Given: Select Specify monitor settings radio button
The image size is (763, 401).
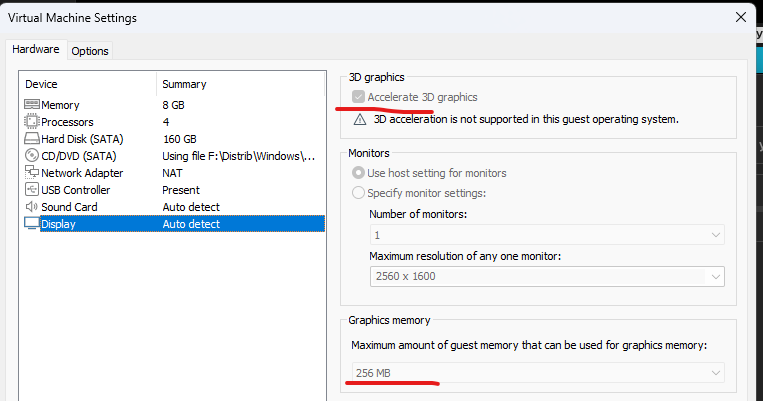Looking at the screenshot, I should point(358,193).
